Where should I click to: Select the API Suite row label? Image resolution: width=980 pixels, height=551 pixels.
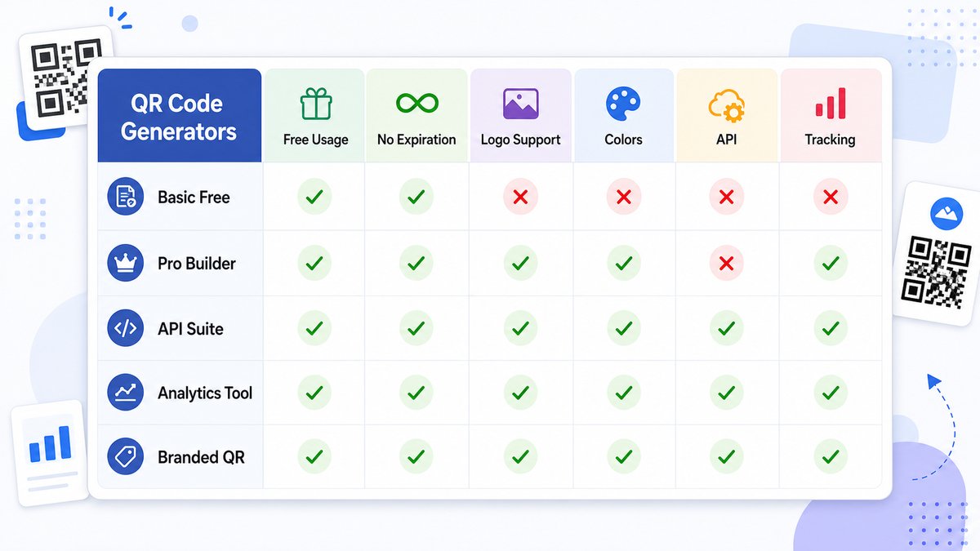coord(190,329)
